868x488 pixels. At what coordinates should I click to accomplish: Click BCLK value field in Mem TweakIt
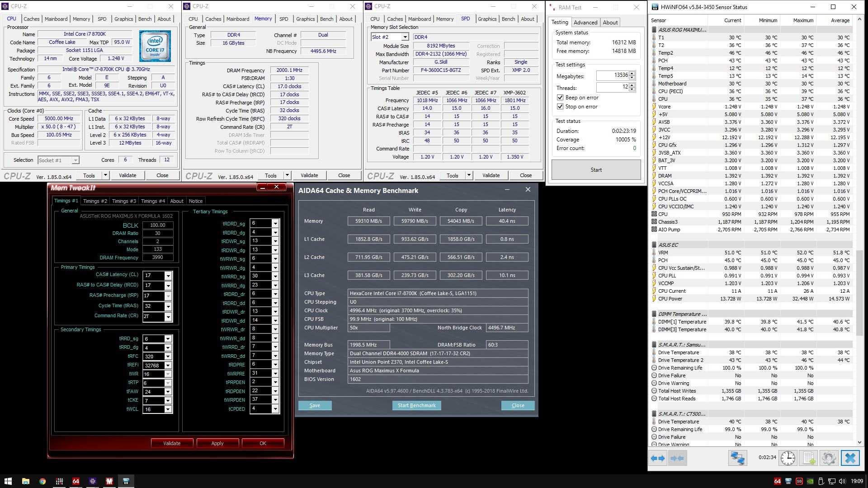click(x=157, y=225)
